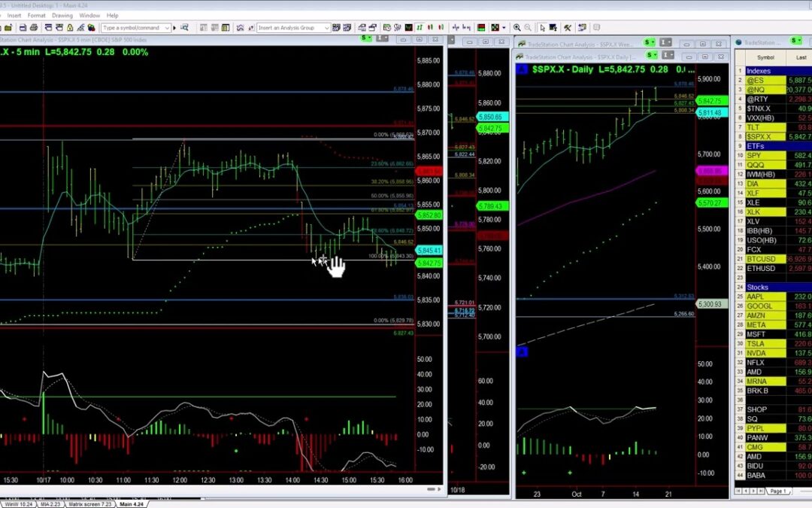
Task: Click the crossed hammer tools icon
Action: click(567, 28)
